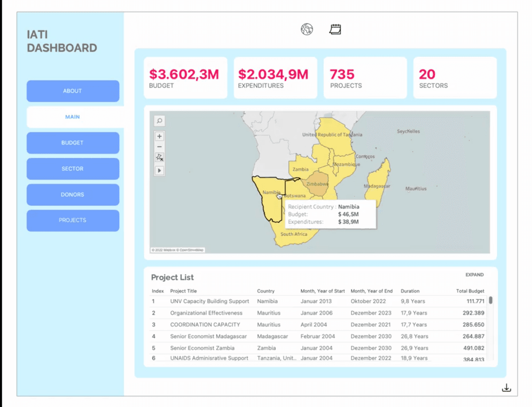
Task: Select Organizational Effectiveness project
Action: 207,313
